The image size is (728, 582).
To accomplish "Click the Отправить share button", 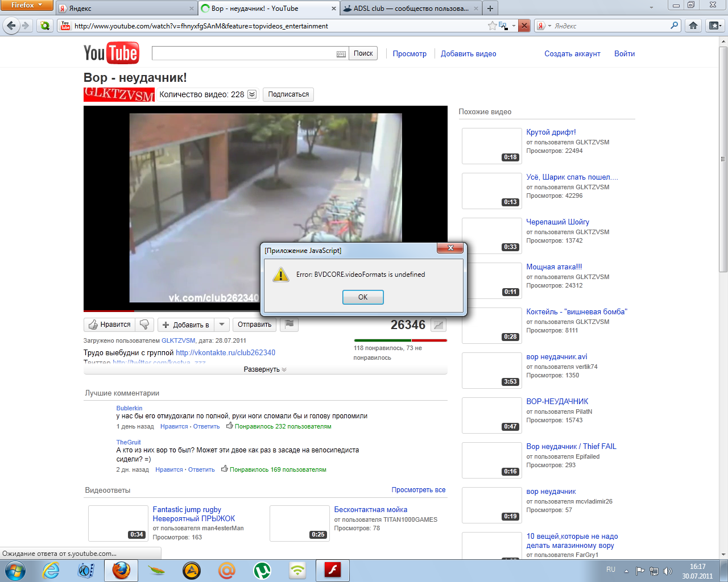I will (x=254, y=325).
